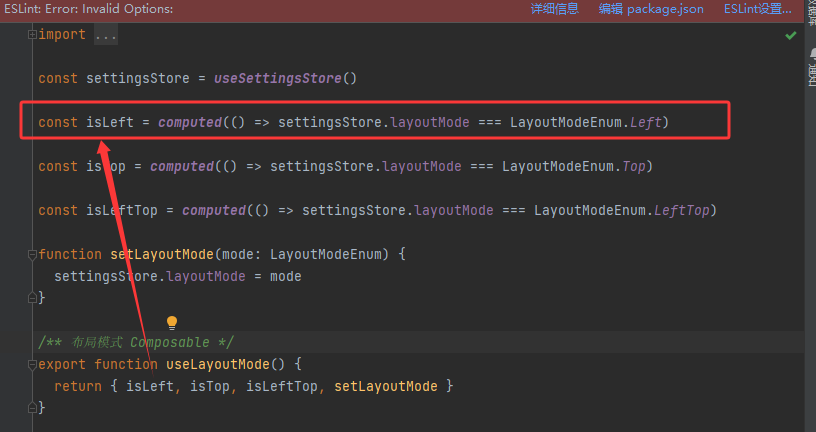Screen dimensions: 816x432
Task: Click LayoutModeEnum.Left enum member
Action: pyautogui.click(x=585, y=122)
